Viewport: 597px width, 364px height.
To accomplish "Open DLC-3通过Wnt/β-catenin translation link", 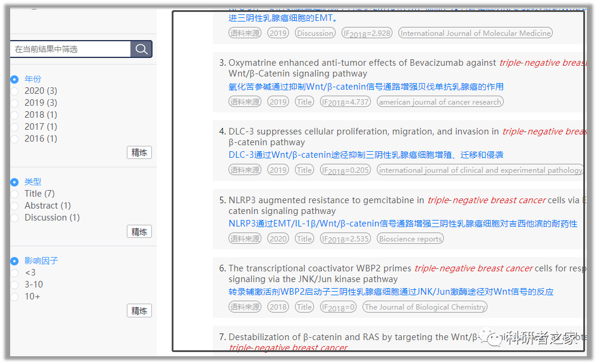I will tap(366, 155).
